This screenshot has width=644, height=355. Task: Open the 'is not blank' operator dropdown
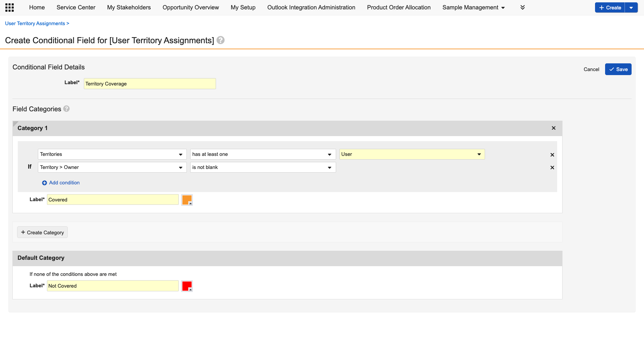pyautogui.click(x=330, y=167)
